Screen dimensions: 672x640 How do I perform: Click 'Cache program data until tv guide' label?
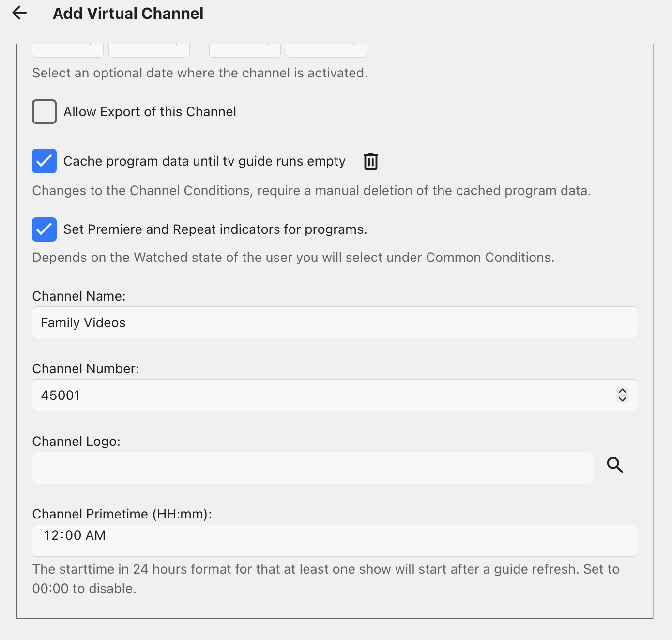coord(204,161)
